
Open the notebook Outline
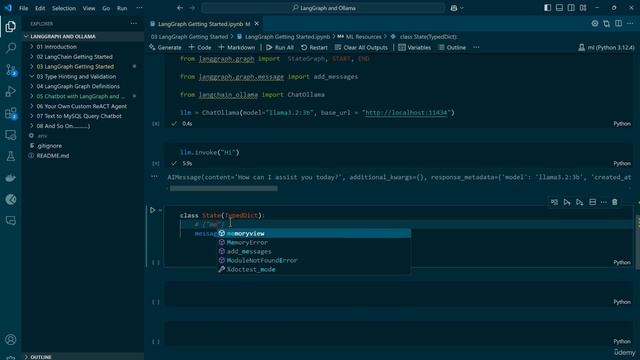(x=452, y=47)
